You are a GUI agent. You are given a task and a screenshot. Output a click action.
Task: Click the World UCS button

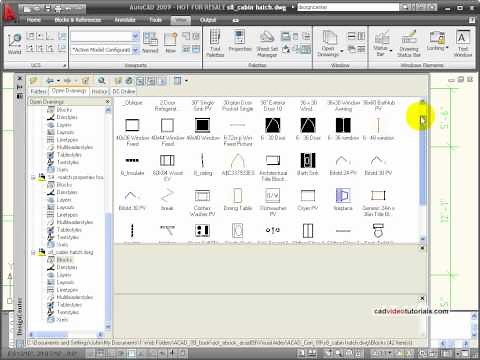tap(15, 44)
